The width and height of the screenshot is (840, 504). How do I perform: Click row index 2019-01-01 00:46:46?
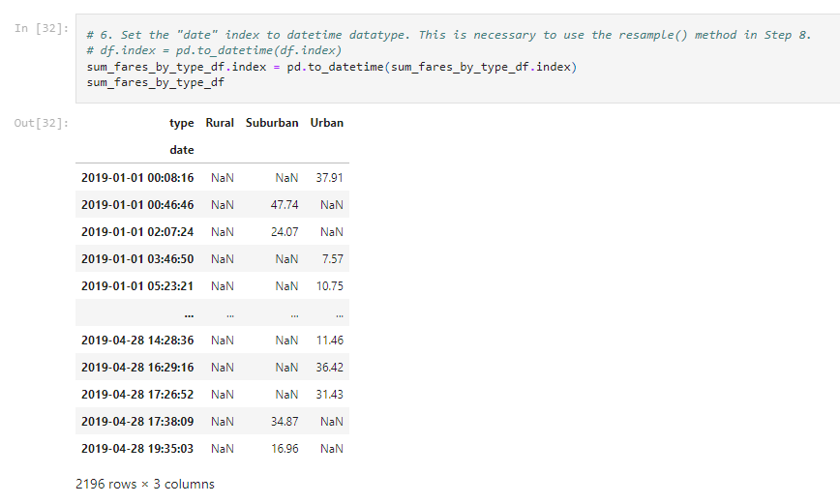137,205
